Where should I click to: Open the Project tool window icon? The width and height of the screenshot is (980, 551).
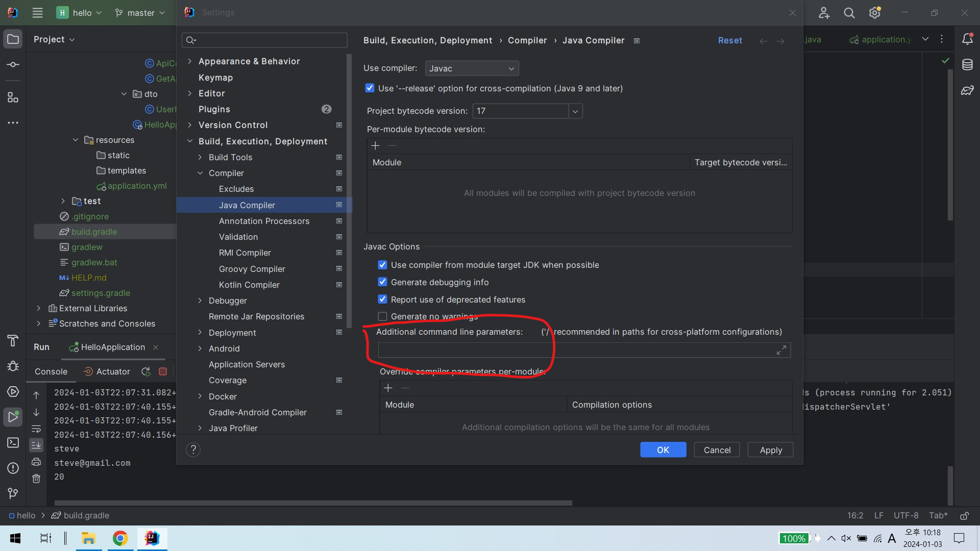click(x=13, y=39)
